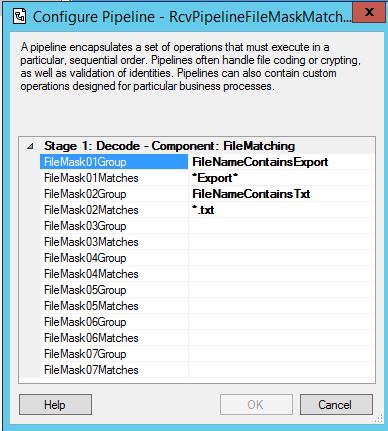Cancel the Configure Pipeline dialog
The width and height of the screenshot is (388, 431).
[x=336, y=405]
